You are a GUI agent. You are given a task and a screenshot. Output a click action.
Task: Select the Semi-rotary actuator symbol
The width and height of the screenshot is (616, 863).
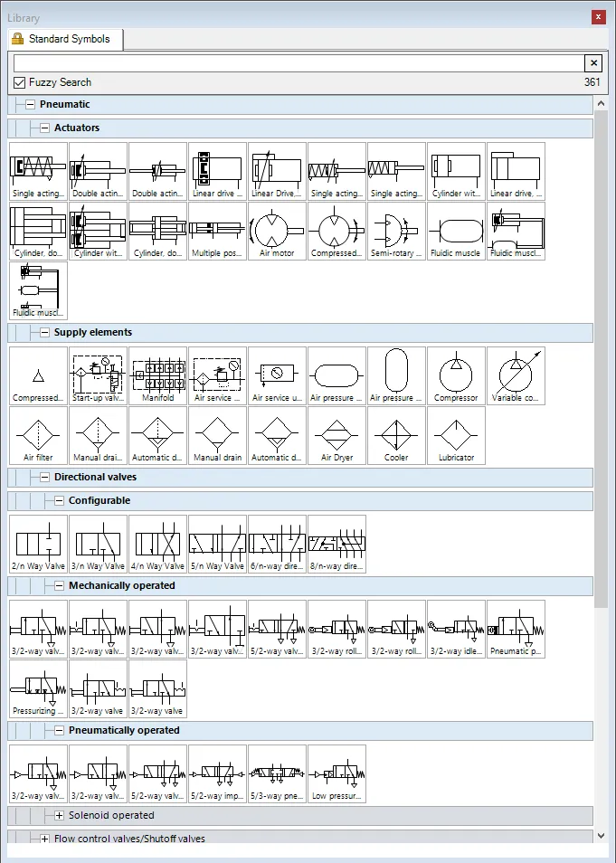coord(396,231)
